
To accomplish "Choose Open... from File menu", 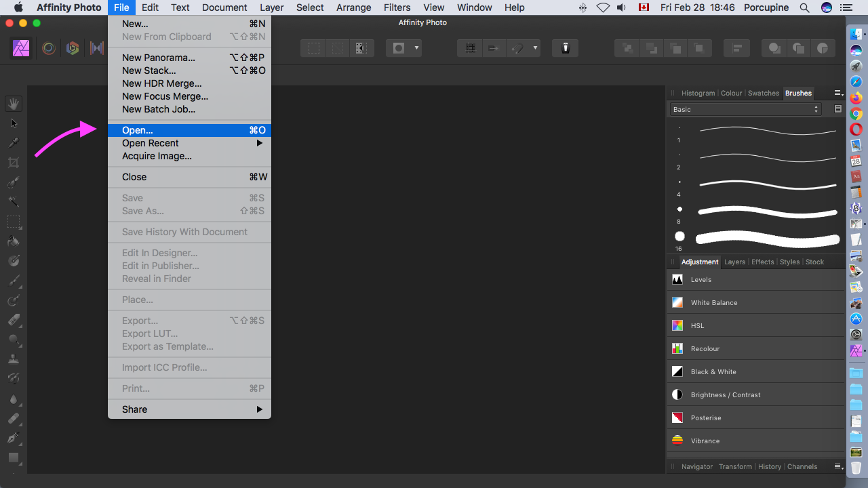I will 189,130.
